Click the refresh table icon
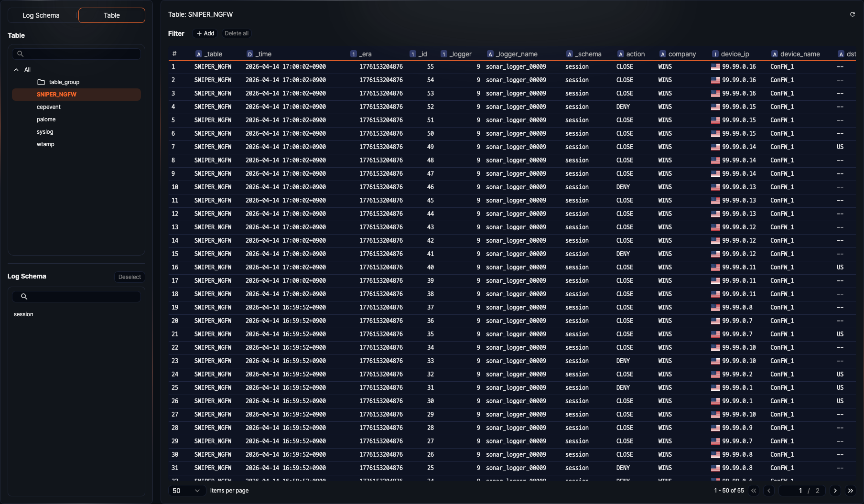This screenshot has width=864, height=504. [852, 14]
